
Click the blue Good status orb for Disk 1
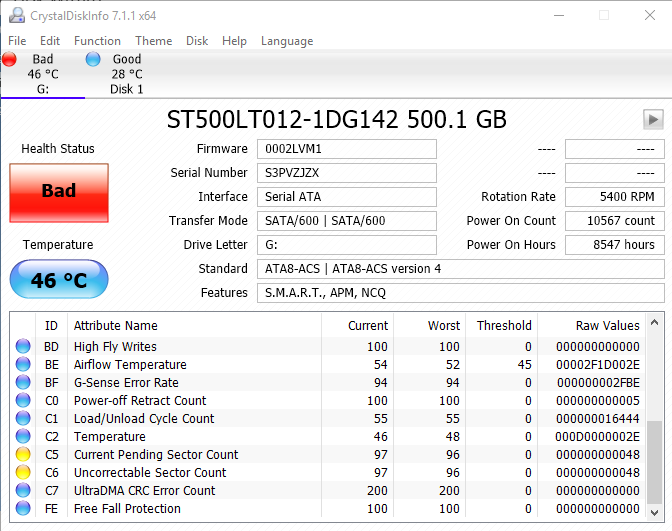[93, 59]
